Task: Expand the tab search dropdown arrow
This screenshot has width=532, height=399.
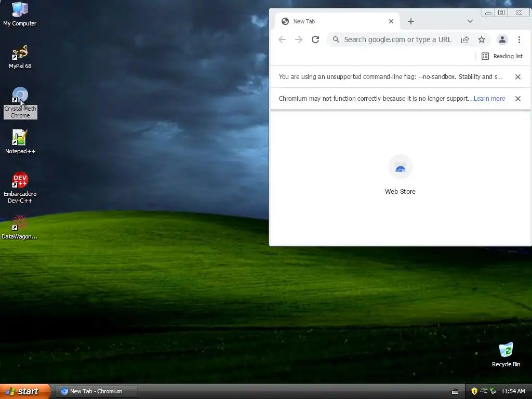Action: [470, 21]
